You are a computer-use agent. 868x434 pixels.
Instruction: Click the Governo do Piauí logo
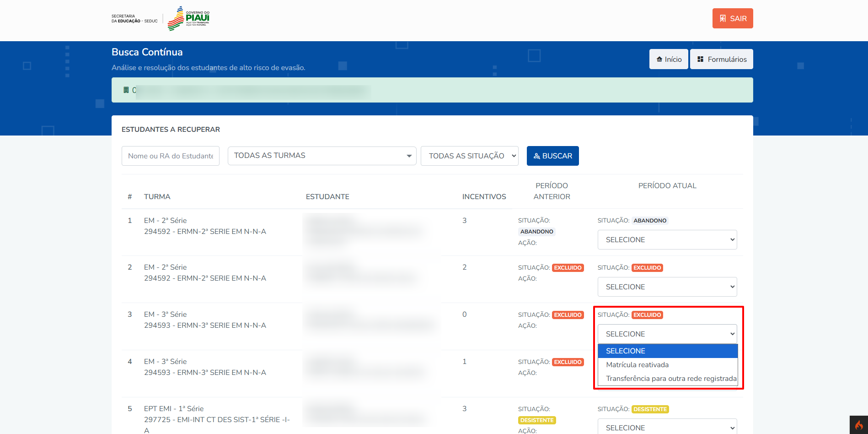click(x=188, y=19)
